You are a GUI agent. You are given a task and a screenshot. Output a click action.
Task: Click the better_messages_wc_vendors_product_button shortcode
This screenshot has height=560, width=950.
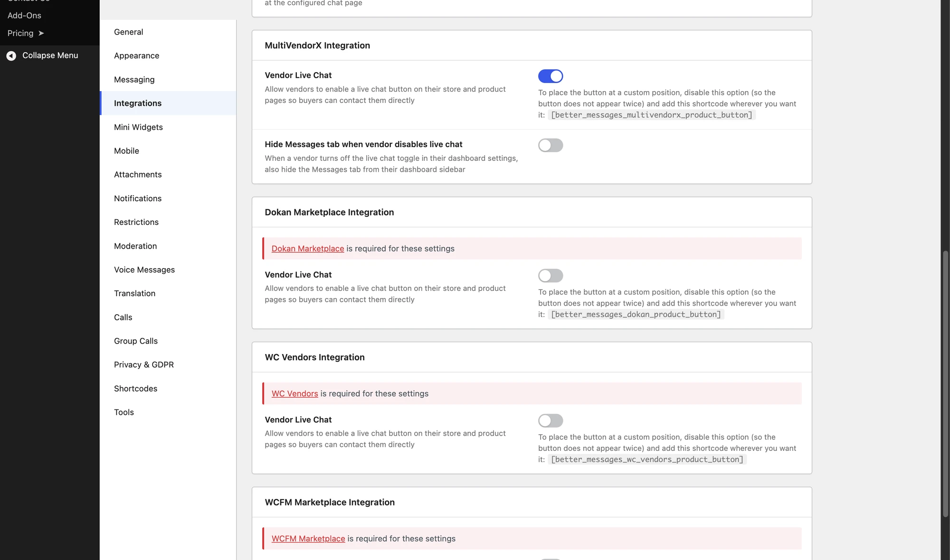click(x=647, y=459)
